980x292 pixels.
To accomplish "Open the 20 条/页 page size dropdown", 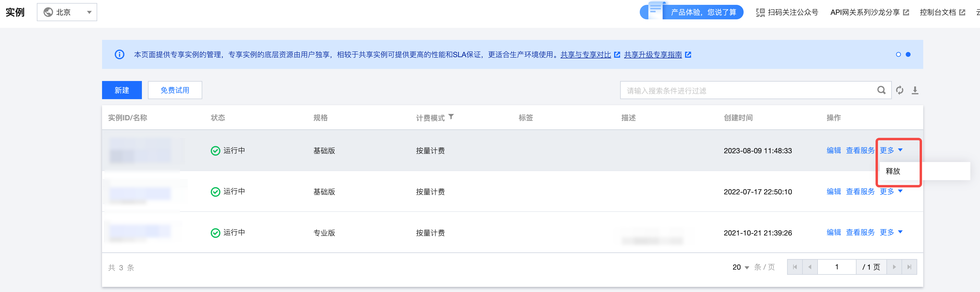I will (740, 267).
